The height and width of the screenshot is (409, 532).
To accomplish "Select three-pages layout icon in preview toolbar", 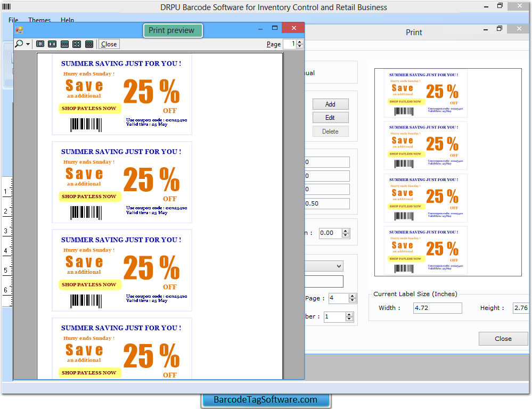I will click(x=64, y=44).
